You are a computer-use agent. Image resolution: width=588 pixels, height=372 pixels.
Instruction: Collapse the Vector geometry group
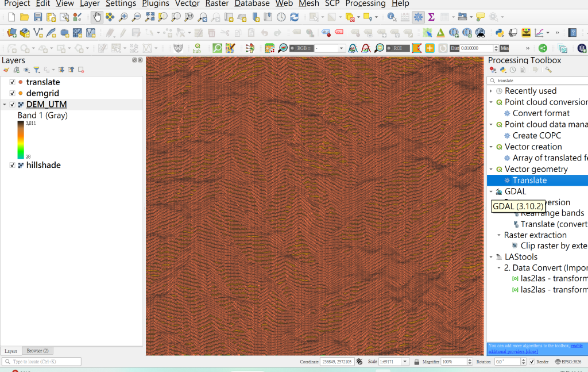click(491, 169)
